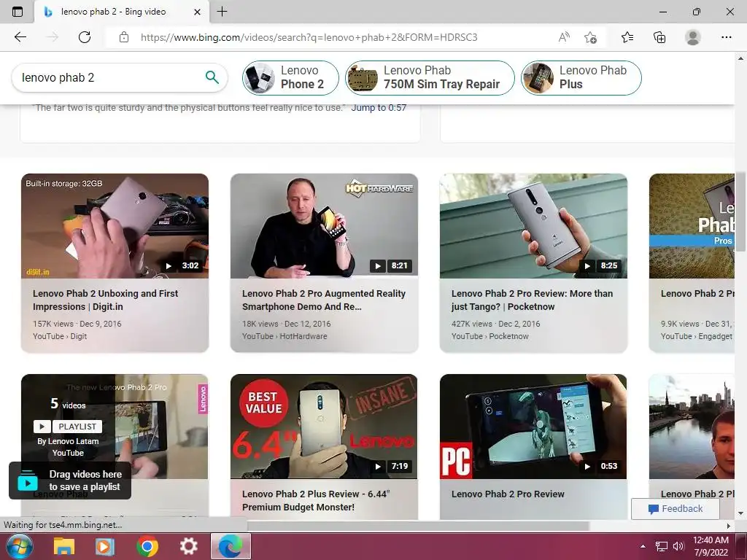Click the site info lock icon
This screenshot has width=747, height=560.
(x=124, y=37)
